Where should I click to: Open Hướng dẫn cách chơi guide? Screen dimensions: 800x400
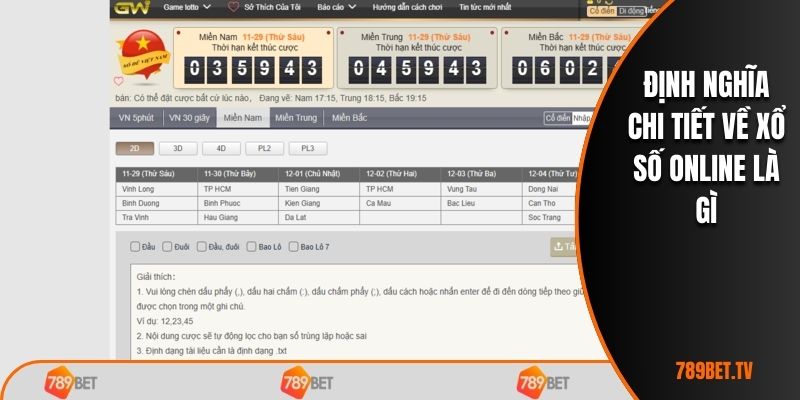(407, 7)
